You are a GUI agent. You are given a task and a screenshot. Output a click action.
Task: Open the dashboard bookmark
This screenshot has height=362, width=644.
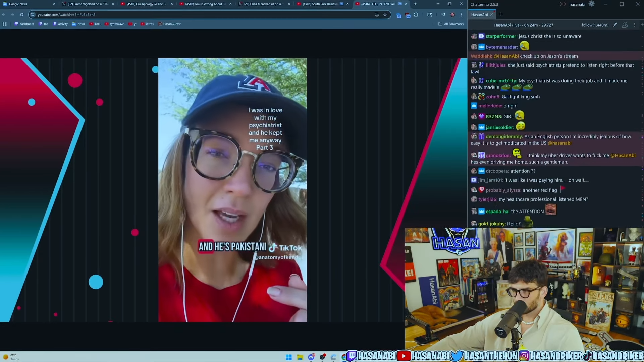click(24, 24)
